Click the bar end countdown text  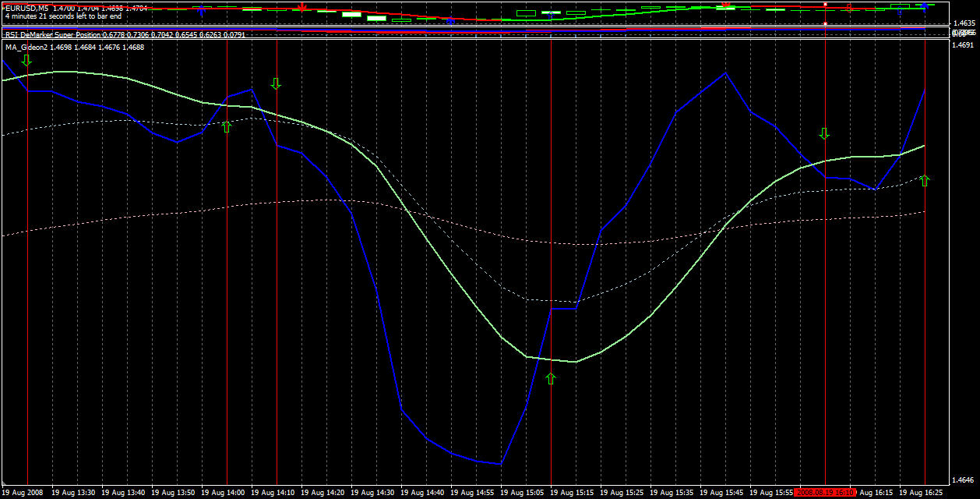pos(62,16)
